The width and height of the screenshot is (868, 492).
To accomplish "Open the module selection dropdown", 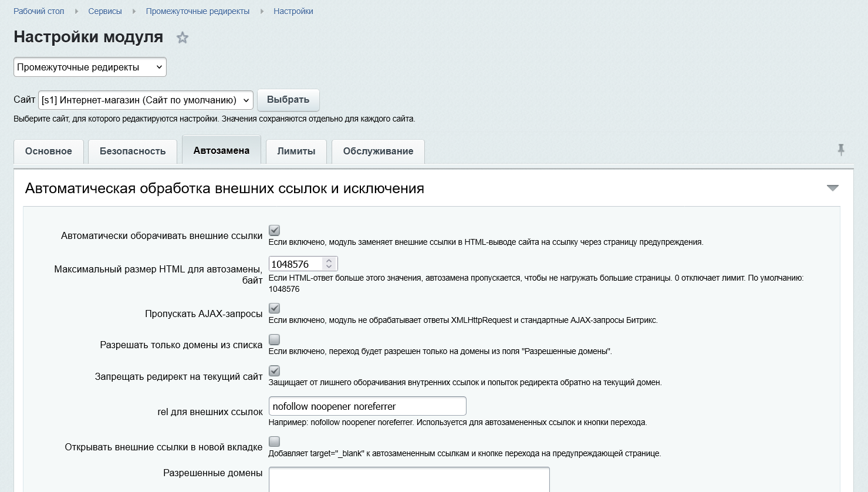I will coord(90,67).
